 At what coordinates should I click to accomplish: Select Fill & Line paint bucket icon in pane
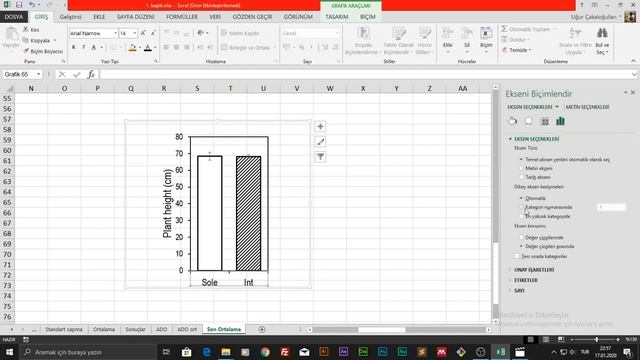point(512,121)
